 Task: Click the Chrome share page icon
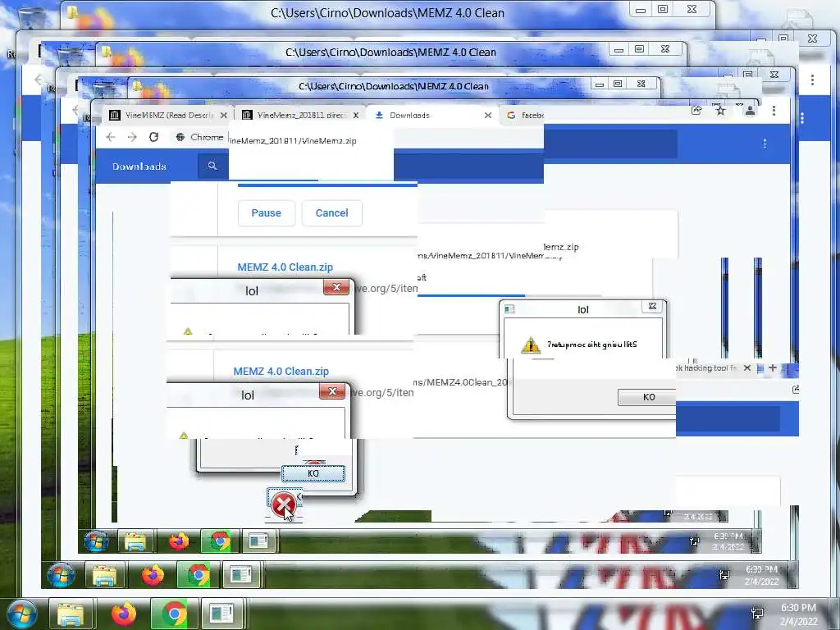pos(696,111)
